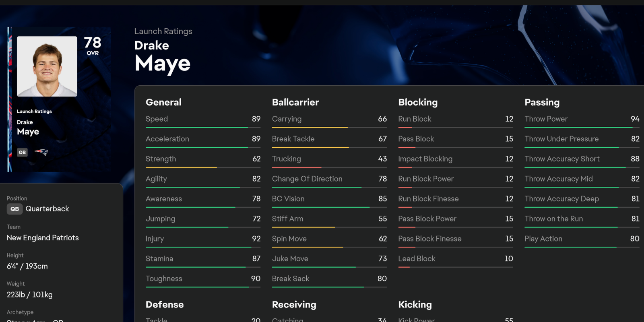
Task: Click the Run Block rating bar
Action: tap(455, 128)
